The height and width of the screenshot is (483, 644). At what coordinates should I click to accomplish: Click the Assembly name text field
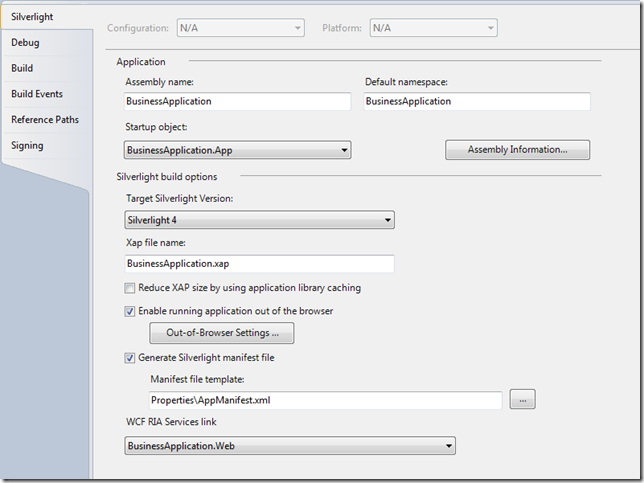237,101
